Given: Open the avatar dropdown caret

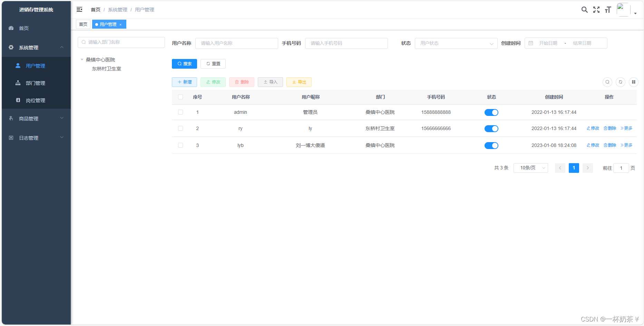Looking at the screenshot, I should 635,13.
